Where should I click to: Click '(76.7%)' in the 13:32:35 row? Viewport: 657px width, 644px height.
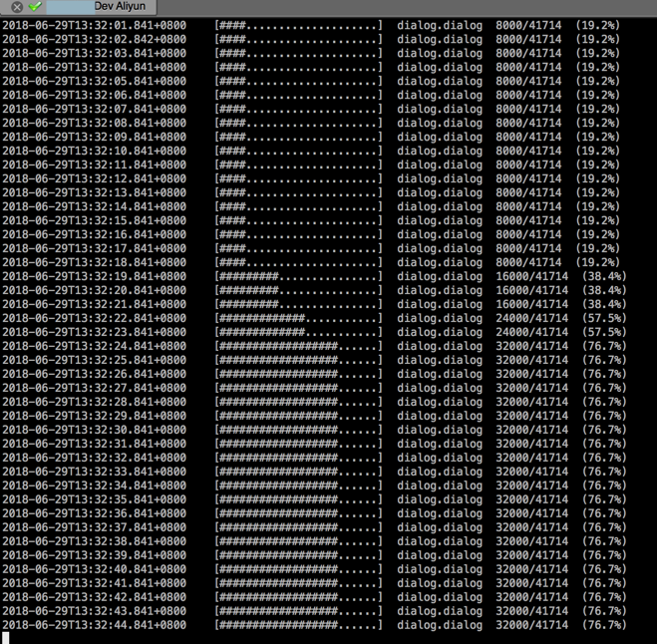[604, 499]
